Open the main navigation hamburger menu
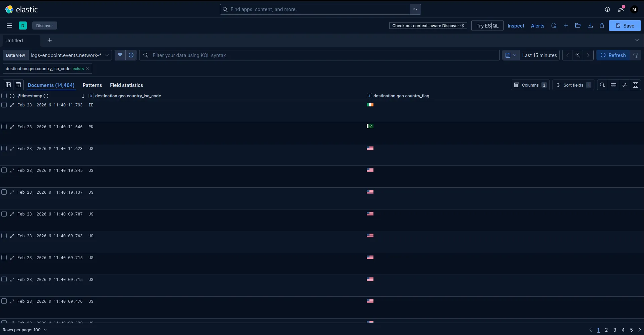Viewport: 644px width, 335px height. tap(9, 26)
